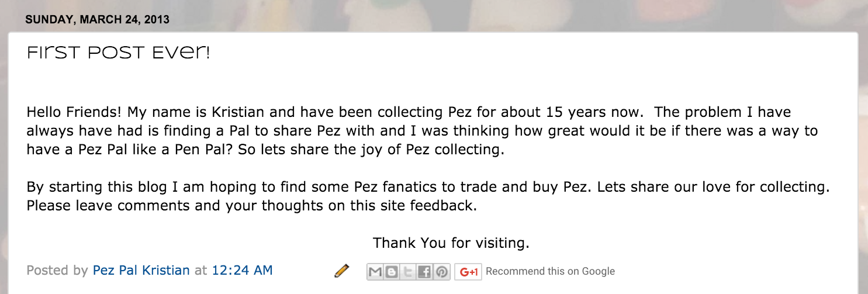This screenshot has height=294, width=868.
Task: Click the 'Recommend this on Google' text
Action: 550,271
